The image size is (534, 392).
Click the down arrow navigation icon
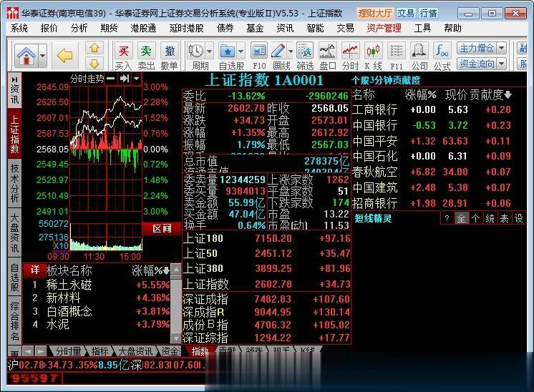pos(94,63)
